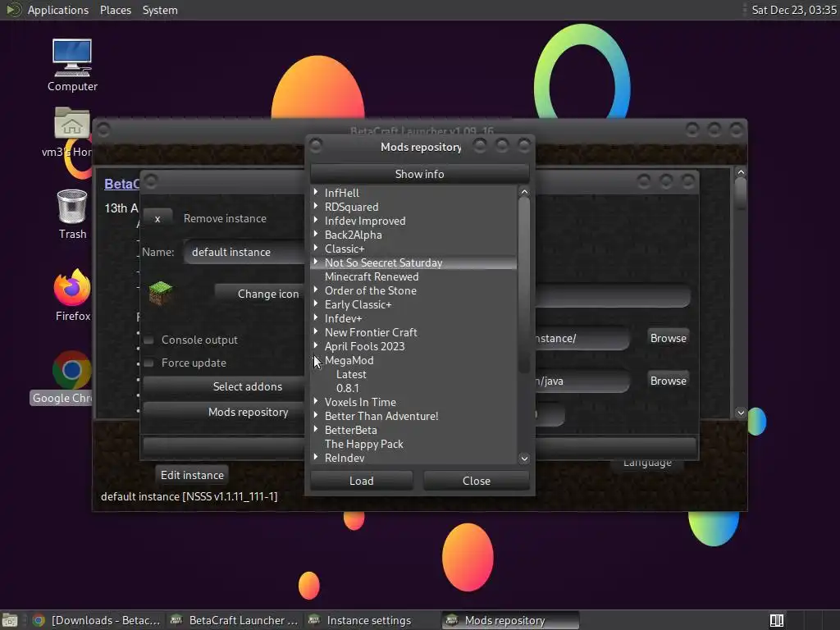The height and width of the screenshot is (630, 840).
Task: Click the Show info button
Action: [x=419, y=174]
